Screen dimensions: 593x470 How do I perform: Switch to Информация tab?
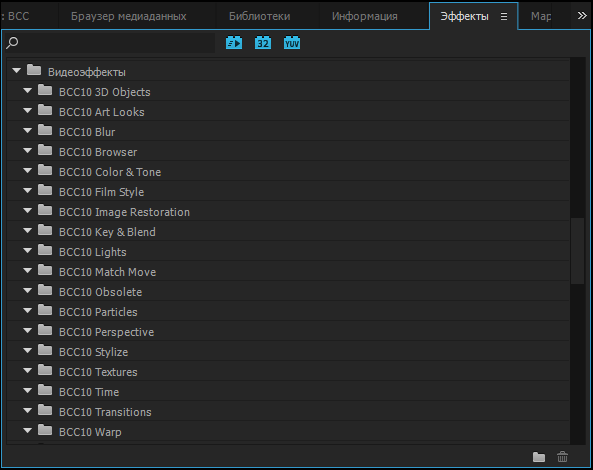365,16
